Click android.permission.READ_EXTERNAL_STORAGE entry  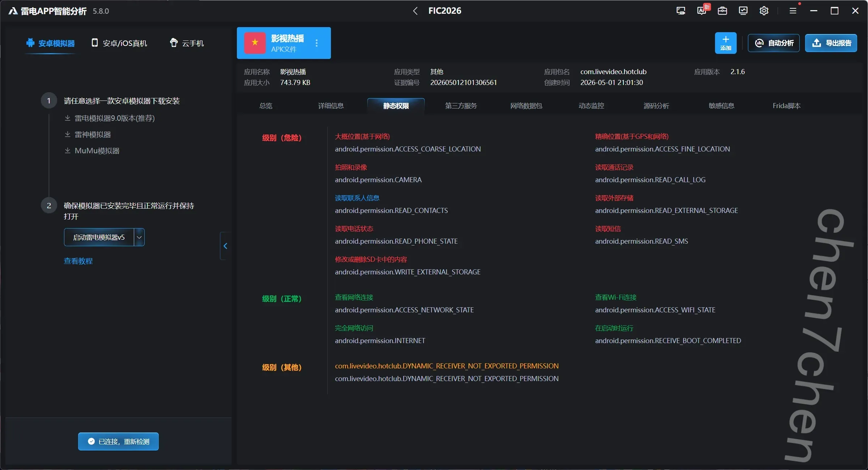pos(667,210)
